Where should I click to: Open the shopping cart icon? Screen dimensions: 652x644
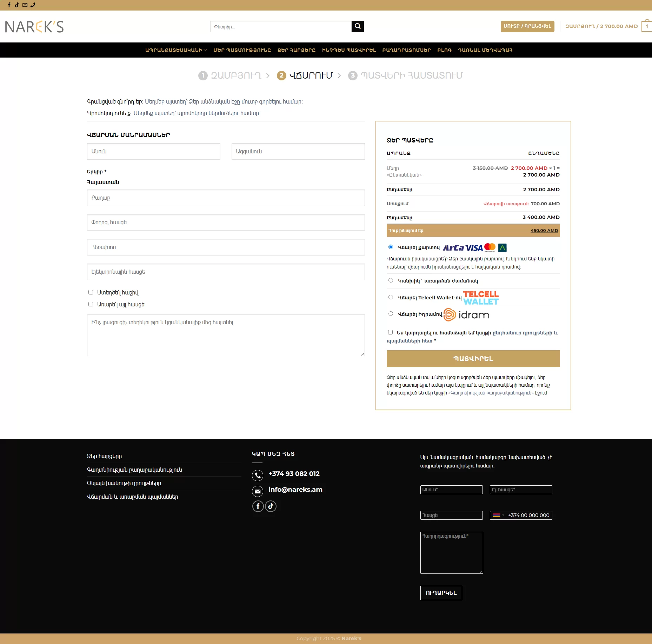(647, 26)
